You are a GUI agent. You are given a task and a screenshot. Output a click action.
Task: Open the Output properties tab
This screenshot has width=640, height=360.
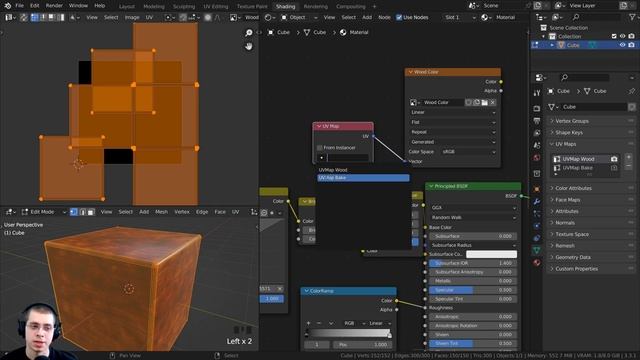[x=537, y=121]
